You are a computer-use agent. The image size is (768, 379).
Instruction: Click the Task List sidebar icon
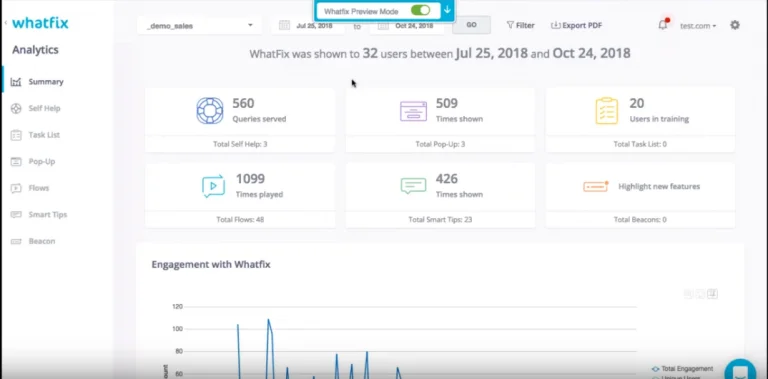click(x=16, y=135)
